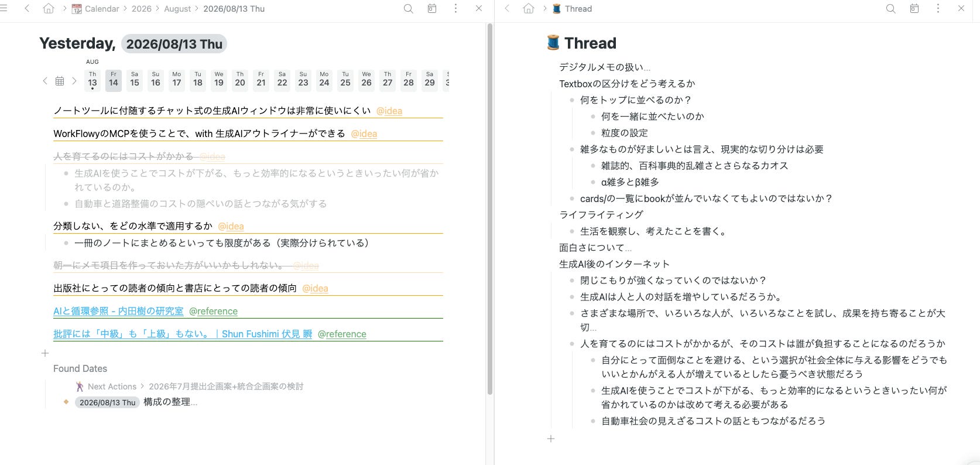Select the struck-through 人を育てるのにはコストがかかる note
This screenshot has width=980, height=465.
124,156
